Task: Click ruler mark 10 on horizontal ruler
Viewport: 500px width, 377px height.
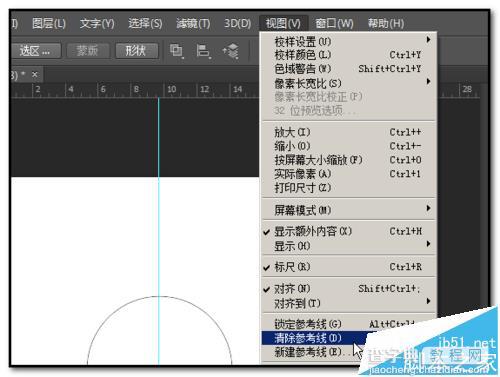Action: click(x=172, y=89)
